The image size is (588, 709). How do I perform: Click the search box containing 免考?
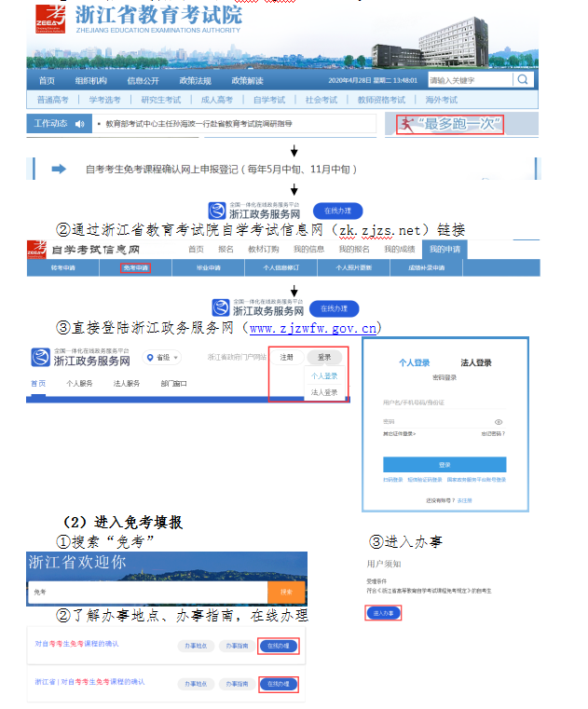click(148, 592)
